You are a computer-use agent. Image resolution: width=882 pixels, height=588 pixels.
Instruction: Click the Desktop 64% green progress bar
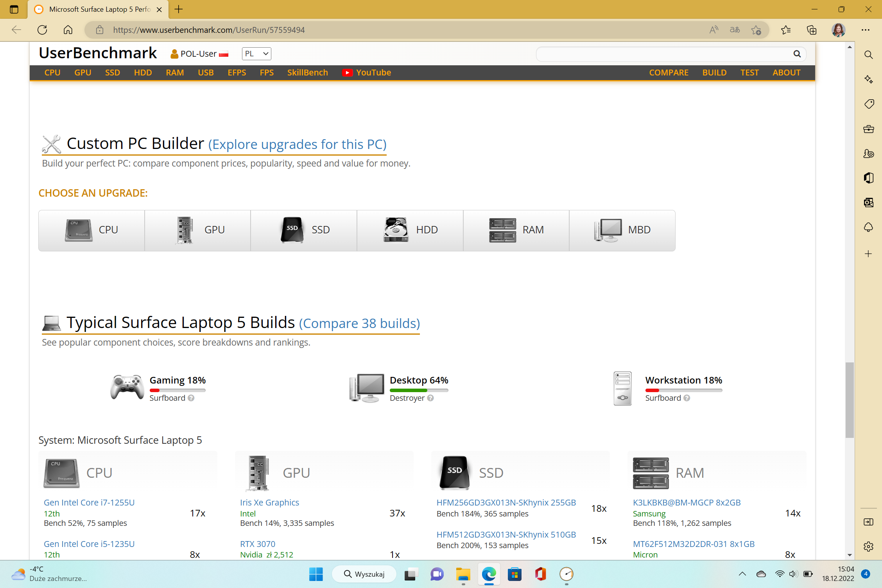click(x=419, y=390)
